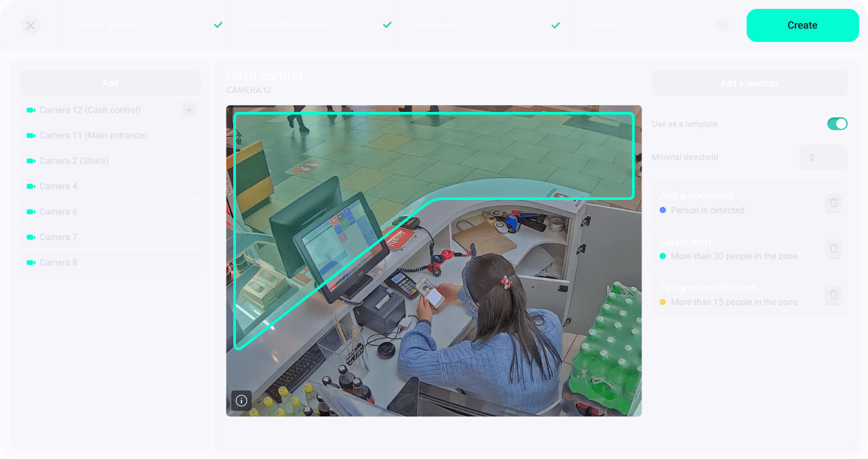Delete the Telegram notification reaction
This screenshot has height=459, width=868.
(834, 295)
